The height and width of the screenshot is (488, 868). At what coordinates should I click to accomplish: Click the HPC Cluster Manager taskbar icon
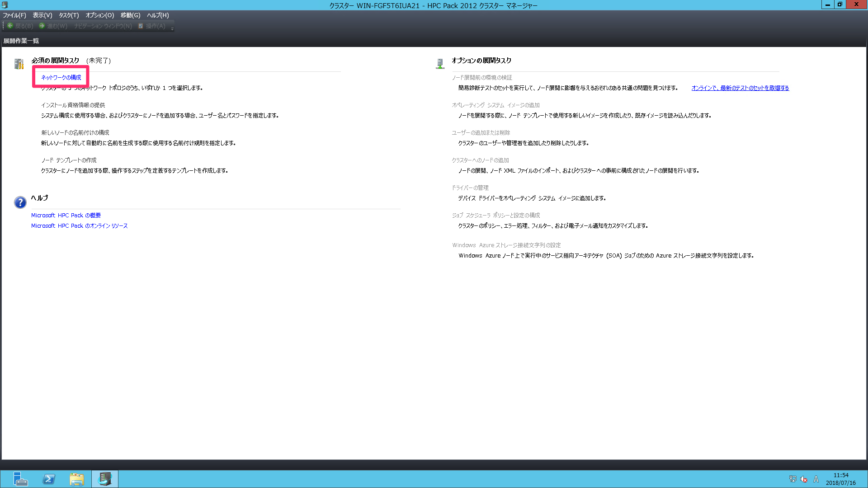click(x=104, y=479)
